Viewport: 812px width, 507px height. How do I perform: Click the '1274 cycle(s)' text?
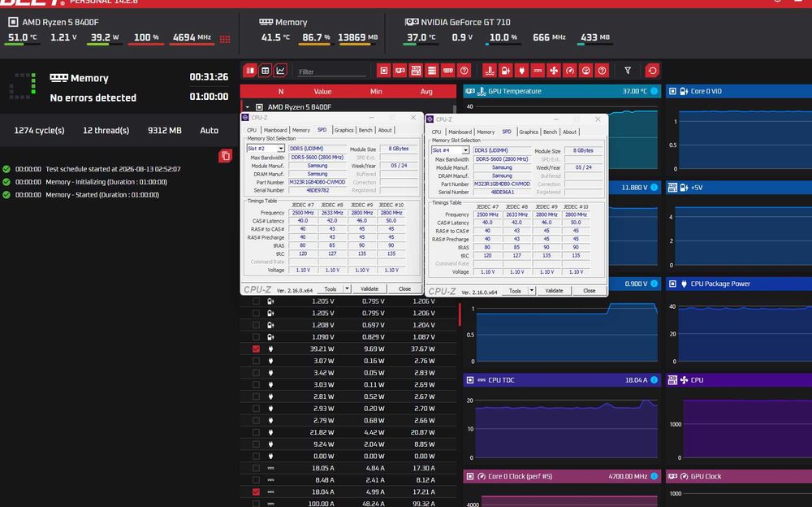[39, 131]
